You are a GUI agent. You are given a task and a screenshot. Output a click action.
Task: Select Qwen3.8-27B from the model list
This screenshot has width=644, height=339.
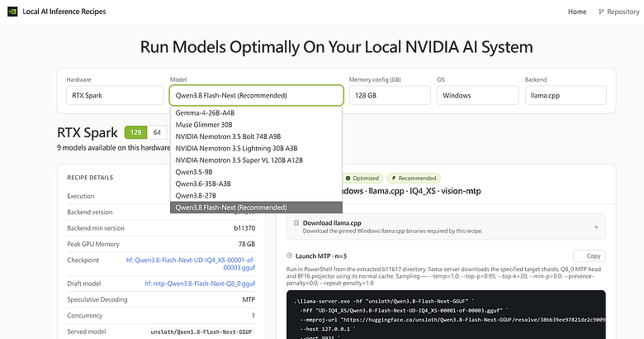click(256, 196)
